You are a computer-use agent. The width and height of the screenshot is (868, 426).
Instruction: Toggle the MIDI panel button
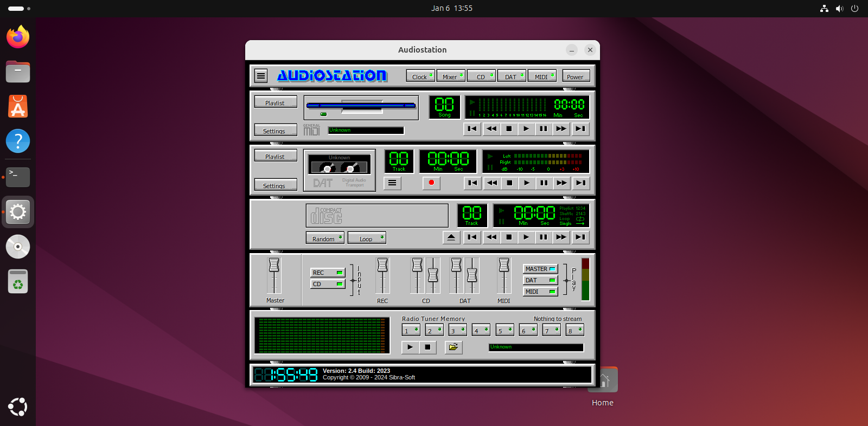[x=542, y=76]
